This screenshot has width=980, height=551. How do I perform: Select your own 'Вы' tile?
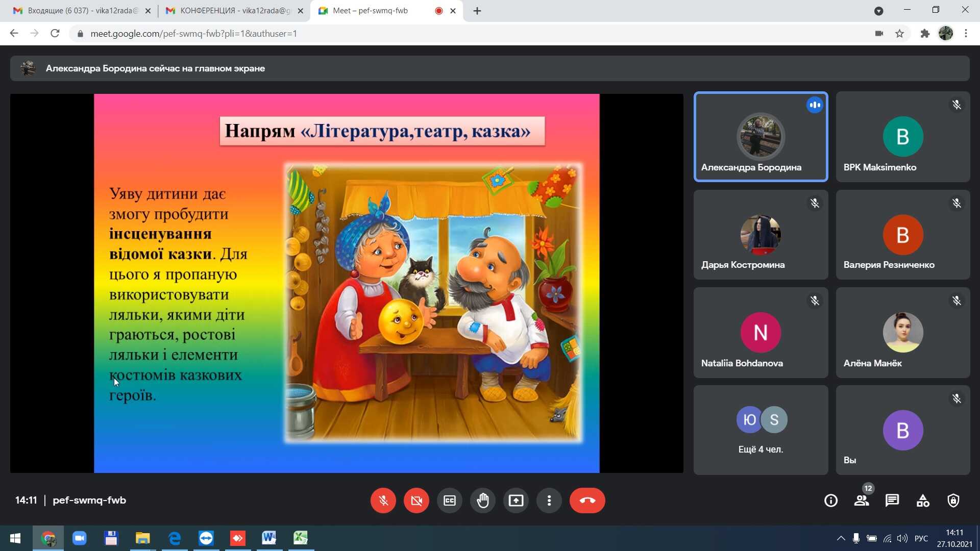(x=902, y=430)
